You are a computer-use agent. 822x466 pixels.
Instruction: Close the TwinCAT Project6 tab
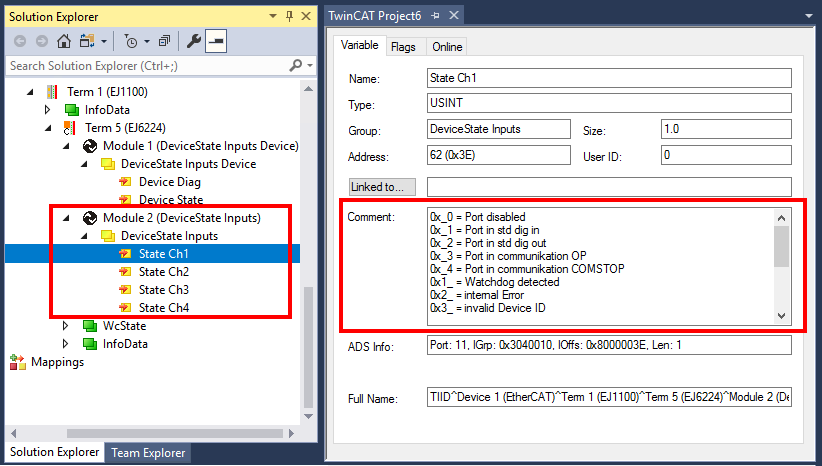click(454, 15)
